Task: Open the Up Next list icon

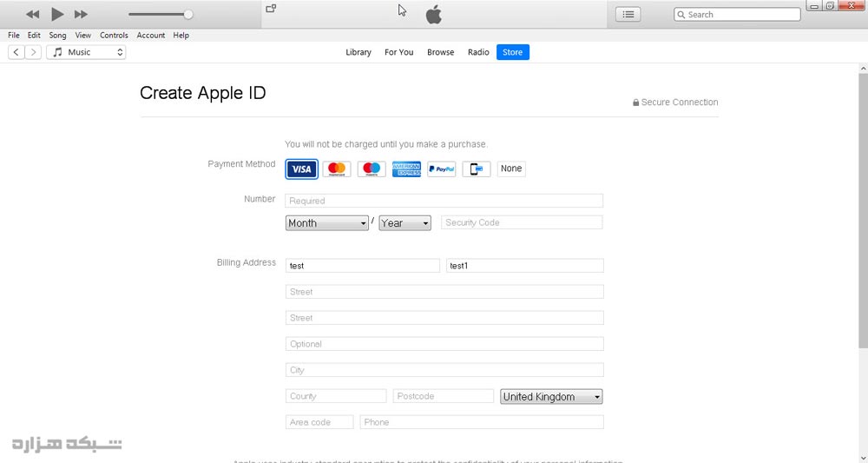Action: (x=628, y=15)
